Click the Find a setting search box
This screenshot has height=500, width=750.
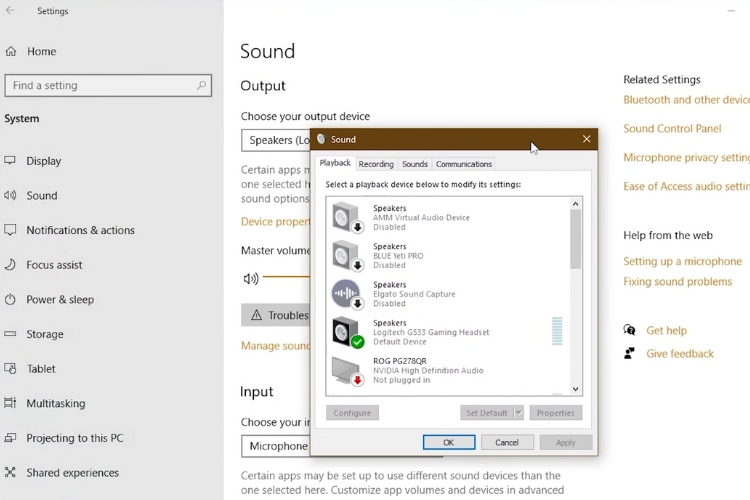point(108,85)
